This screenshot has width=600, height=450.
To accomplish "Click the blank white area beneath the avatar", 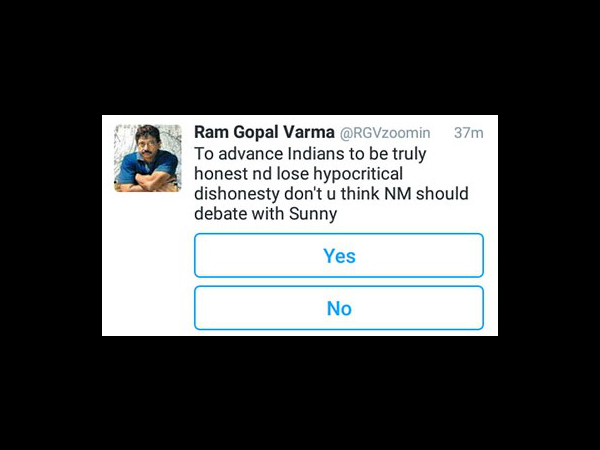I will click(148, 264).
